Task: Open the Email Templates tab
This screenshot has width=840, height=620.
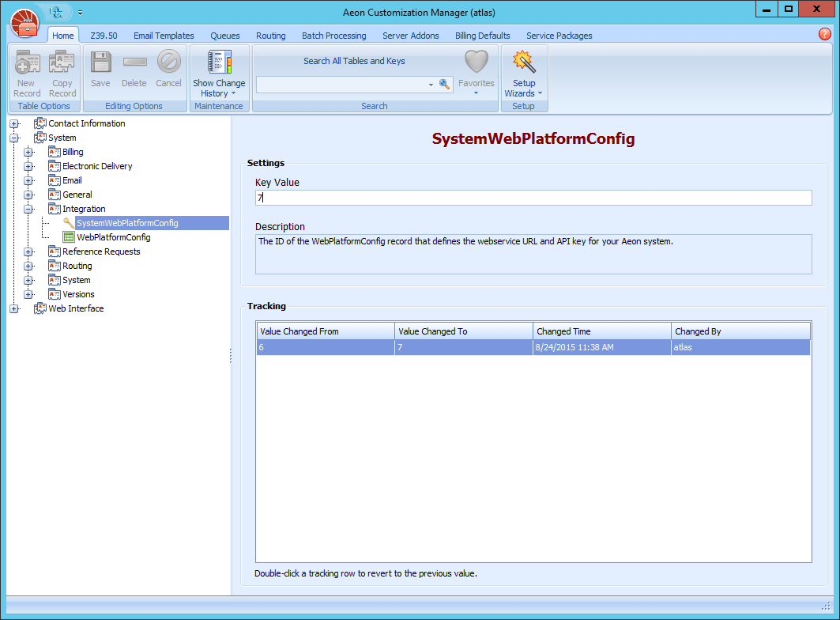Action: tap(164, 35)
